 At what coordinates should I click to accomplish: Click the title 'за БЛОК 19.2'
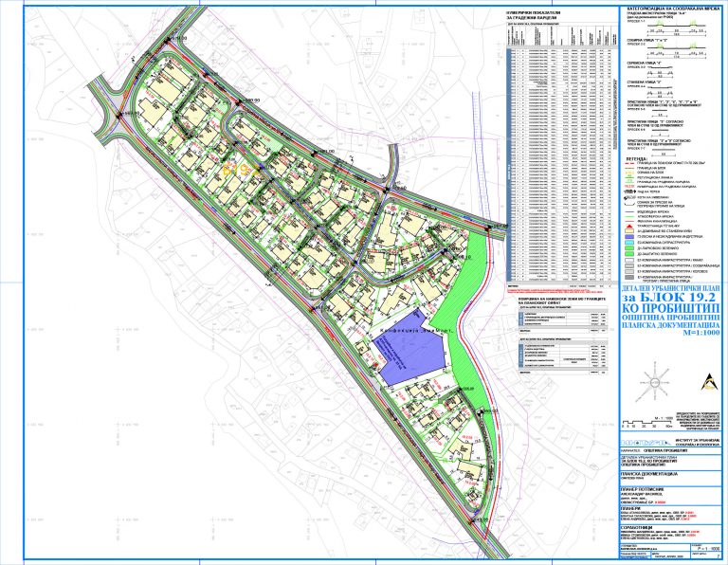coord(671,298)
